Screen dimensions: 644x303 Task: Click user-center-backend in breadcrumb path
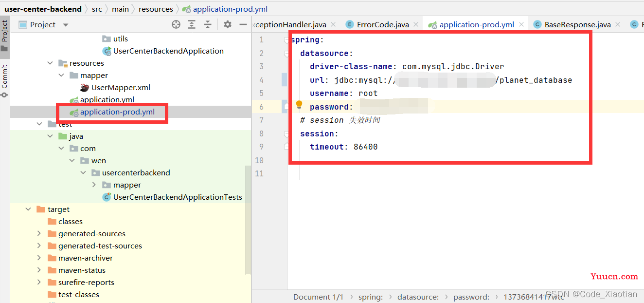point(43,9)
